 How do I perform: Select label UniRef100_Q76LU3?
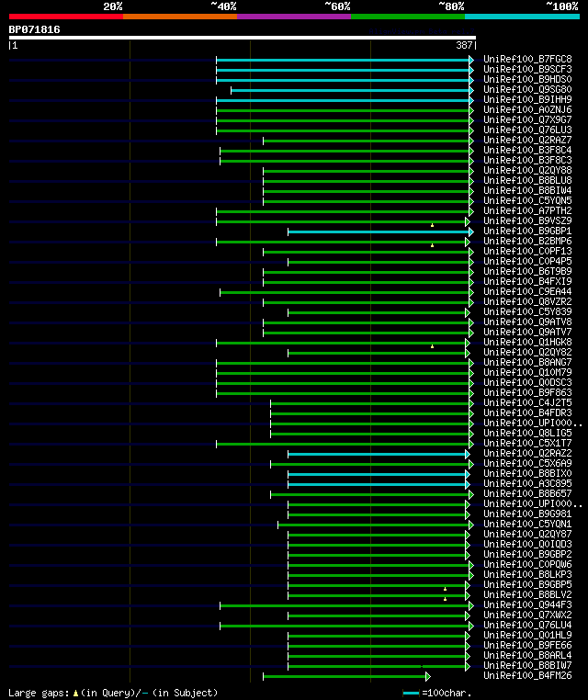pyautogui.click(x=527, y=130)
